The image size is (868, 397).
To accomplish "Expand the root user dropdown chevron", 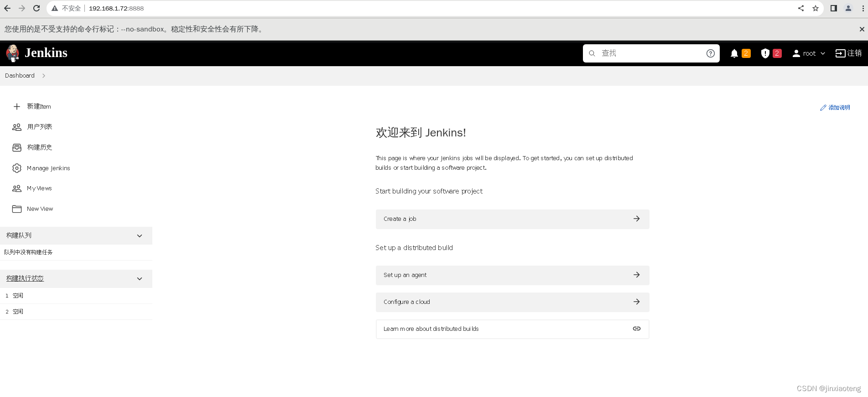I will click(x=823, y=53).
